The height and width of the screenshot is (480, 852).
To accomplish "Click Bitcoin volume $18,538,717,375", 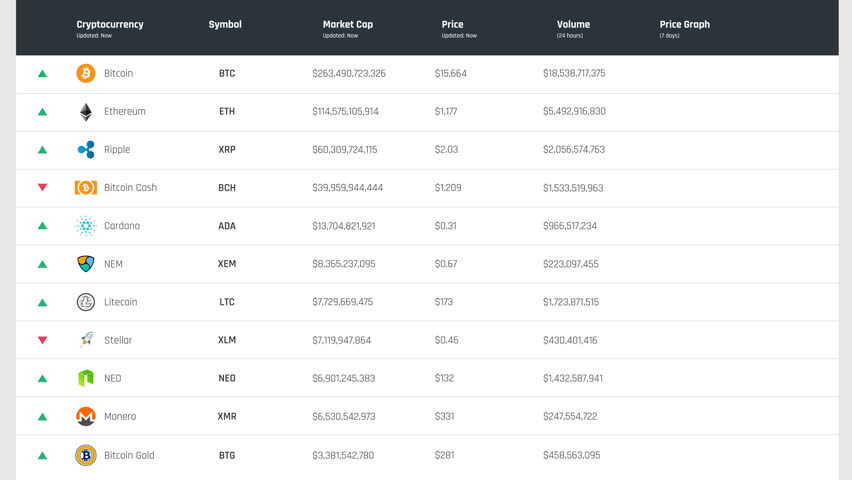I will (574, 73).
